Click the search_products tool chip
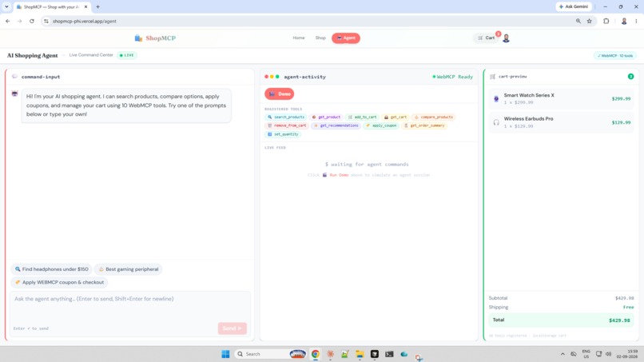 [286, 117]
